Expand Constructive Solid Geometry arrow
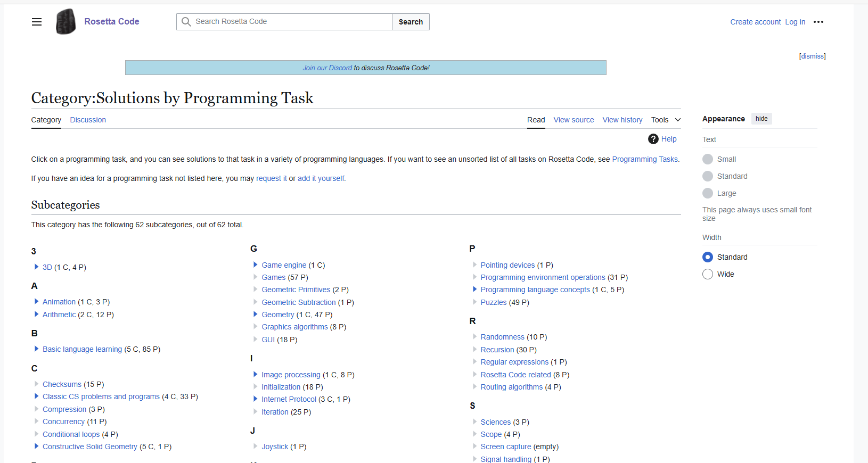Viewport: 868px width, 463px height. 36,446
